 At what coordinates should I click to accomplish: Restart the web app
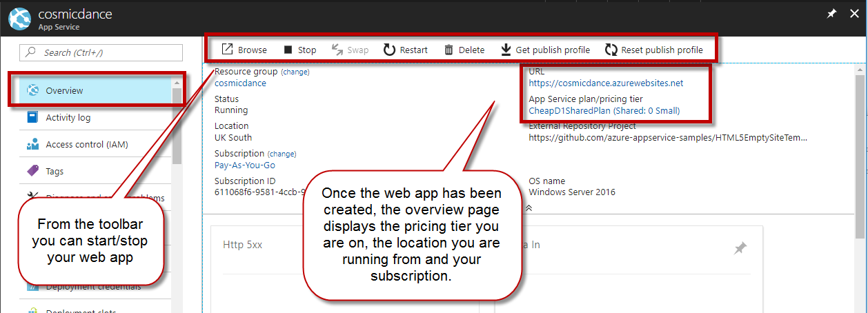(x=405, y=50)
